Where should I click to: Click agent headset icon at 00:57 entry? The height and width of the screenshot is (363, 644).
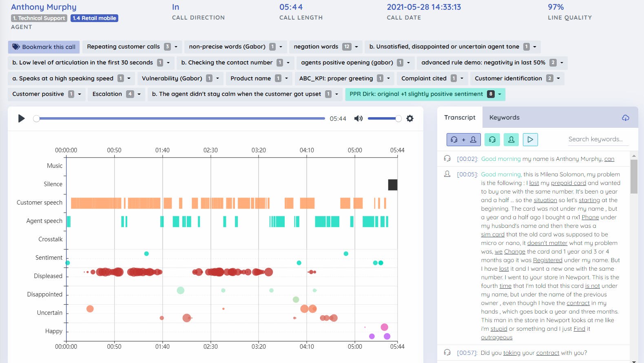[x=447, y=352]
